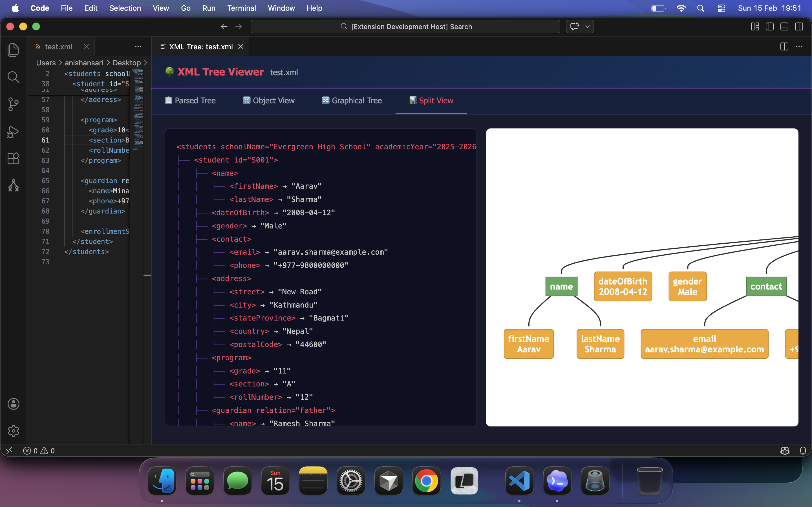Click the Extension Development Host search field
This screenshot has width=812, height=507.
[x=405, y=26]
